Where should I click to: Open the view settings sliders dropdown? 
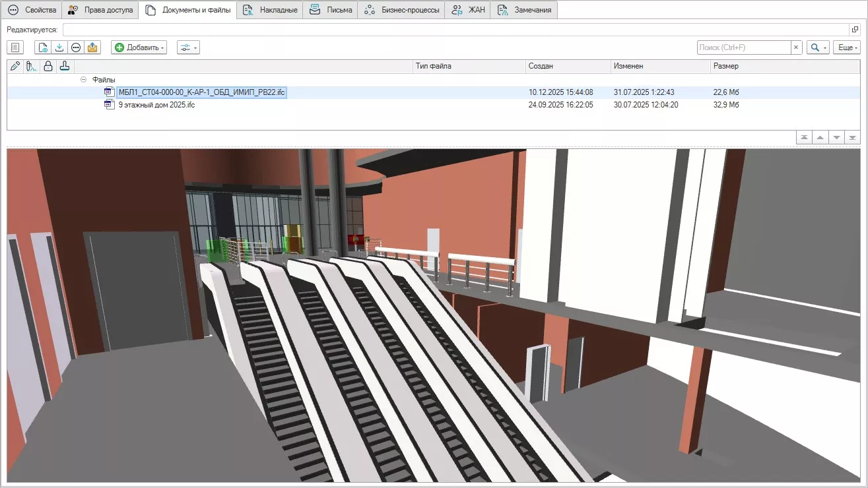point(188,47)
